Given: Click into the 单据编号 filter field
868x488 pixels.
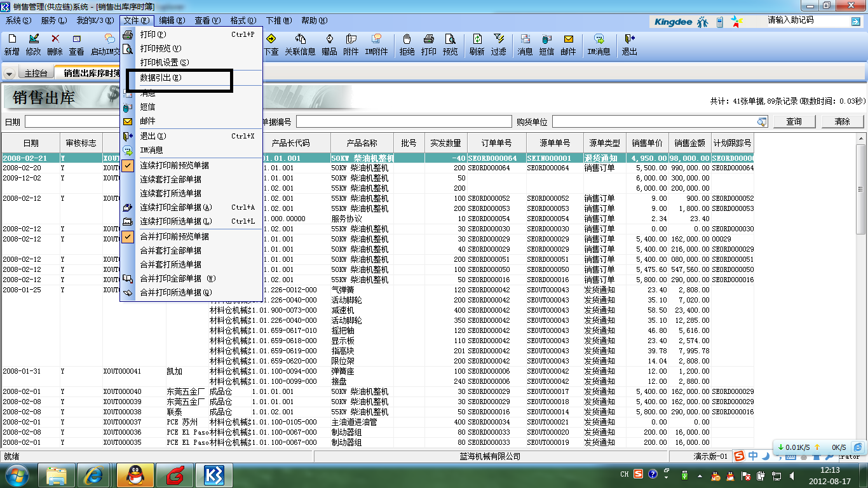Looking at the screenshot, I should pyautogui.click(x=403, y=121).
